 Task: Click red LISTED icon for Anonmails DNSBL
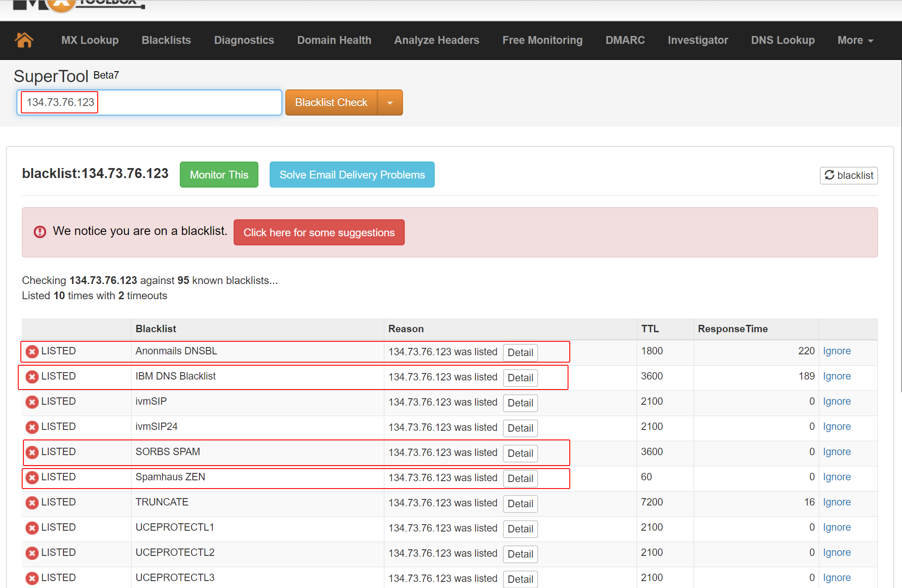(32, 351)
